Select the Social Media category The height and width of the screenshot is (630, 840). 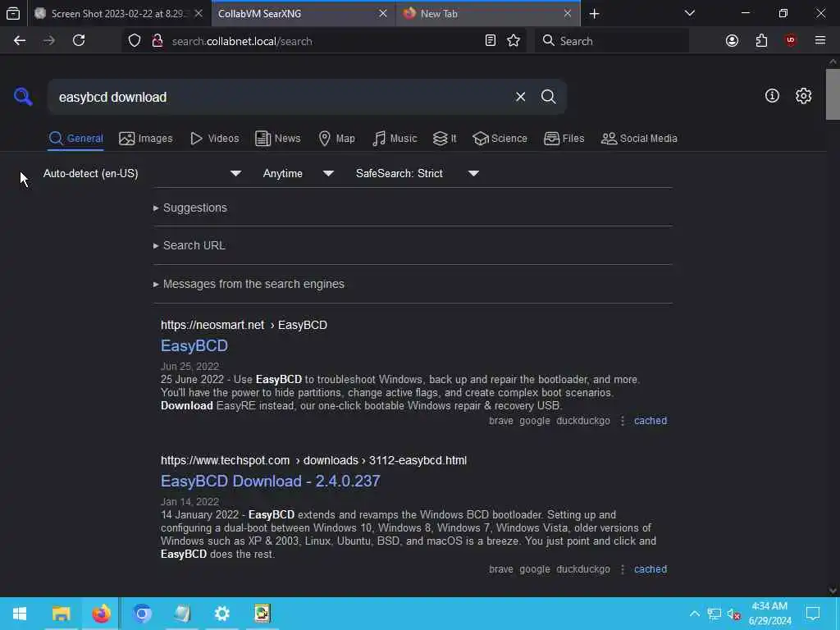(639, 139)
